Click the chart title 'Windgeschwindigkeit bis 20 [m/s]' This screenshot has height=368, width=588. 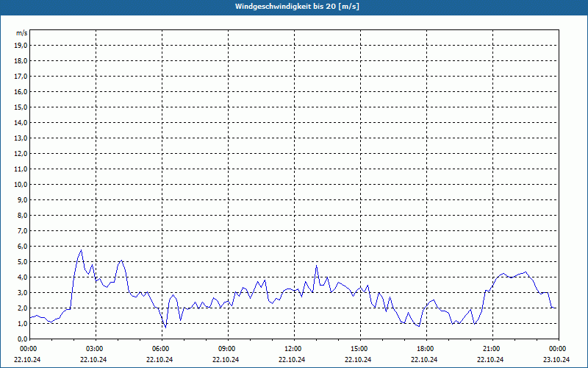click(x=297, y=7)
